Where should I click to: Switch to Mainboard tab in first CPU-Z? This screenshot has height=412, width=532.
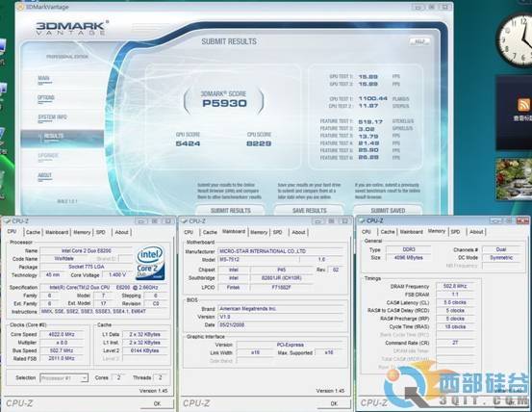57,232
